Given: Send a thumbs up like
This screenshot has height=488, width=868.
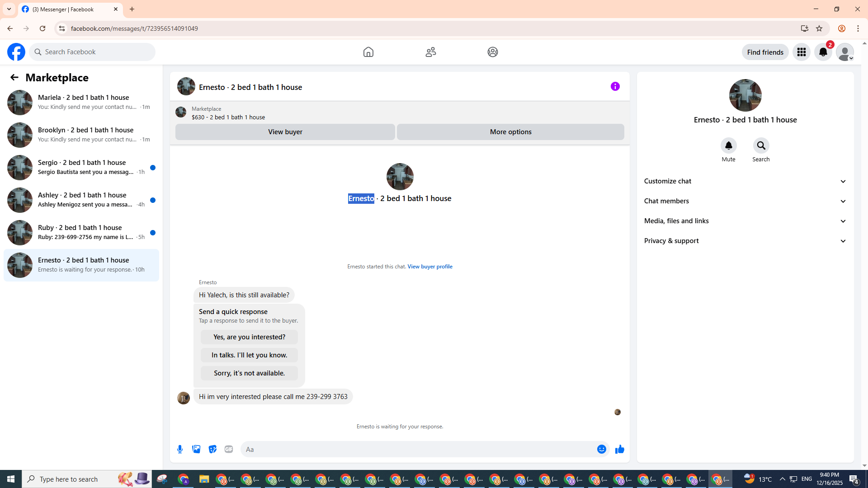Looking at the screenshot, I should [x=620, y=449].
